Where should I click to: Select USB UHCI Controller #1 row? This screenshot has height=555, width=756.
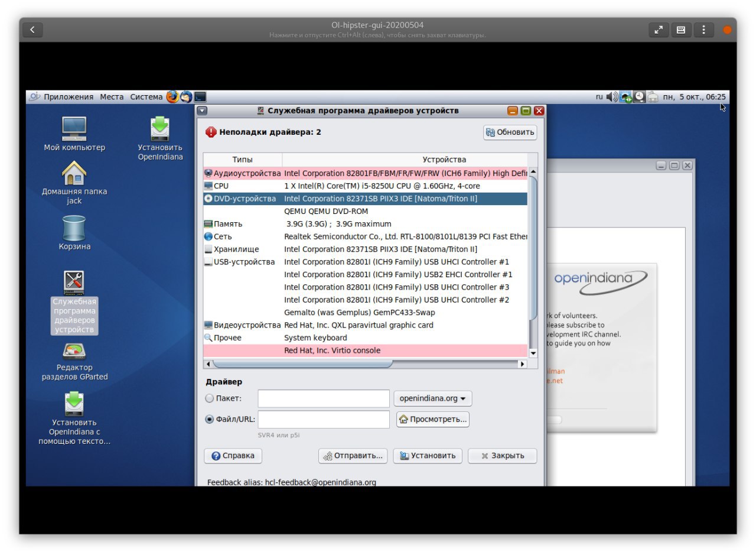365,262
